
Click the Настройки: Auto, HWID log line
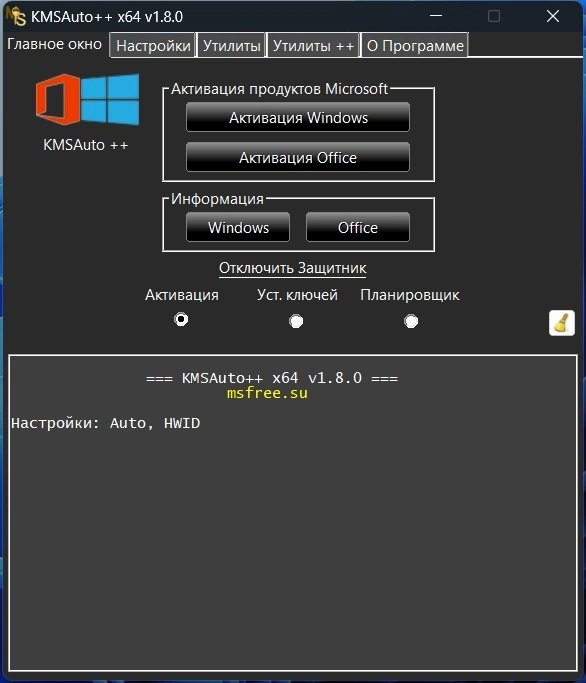pyautogui.click(x=106, y=423)
